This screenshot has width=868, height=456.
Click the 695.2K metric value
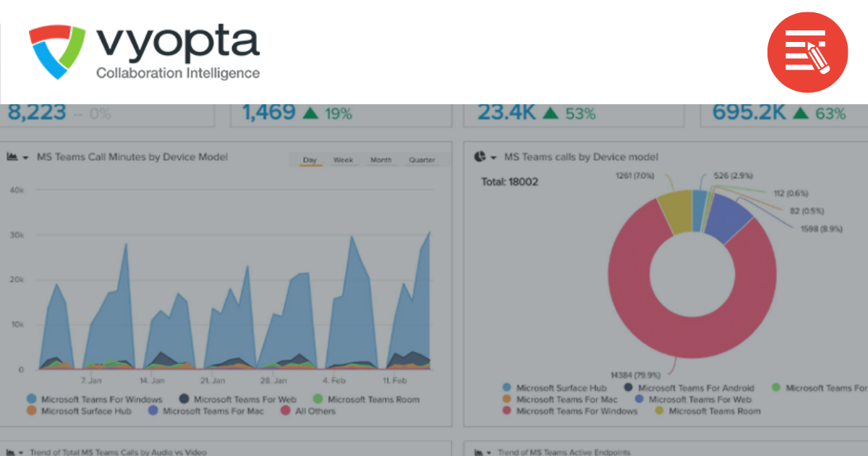pyautogui.click(x=749, y=113)
